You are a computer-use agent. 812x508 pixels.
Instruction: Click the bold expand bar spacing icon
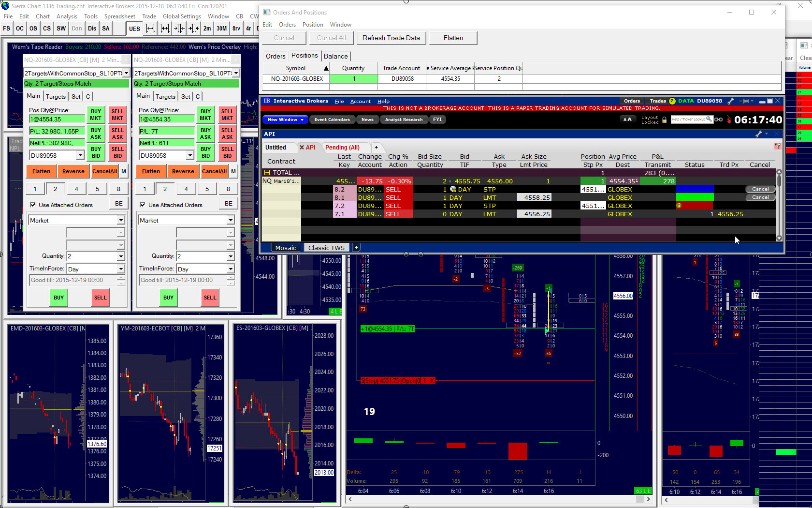point(165,29)
